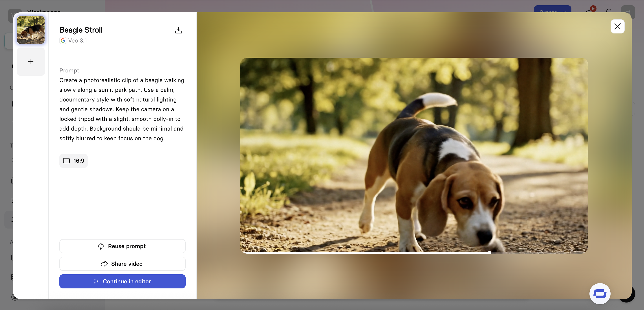Download the Beagle Stroll video
This screenshot has width=644, height=310.
178,30
